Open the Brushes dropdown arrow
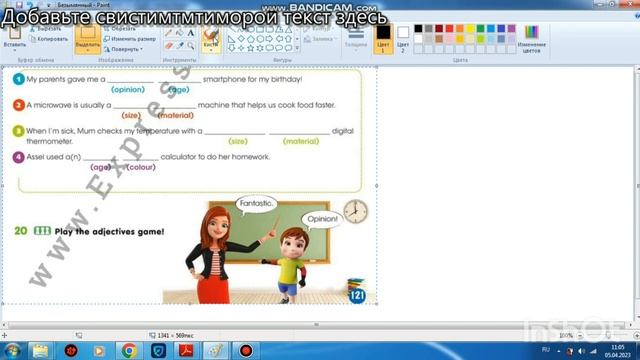This screenshot has width=640, height=360. (x=211, y=50)
